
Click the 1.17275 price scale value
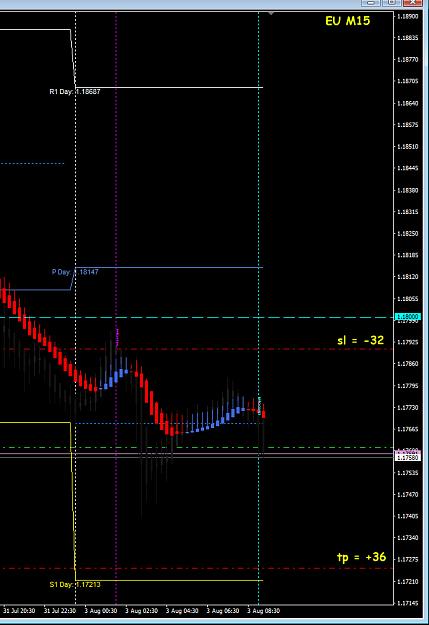coord(408,559)
